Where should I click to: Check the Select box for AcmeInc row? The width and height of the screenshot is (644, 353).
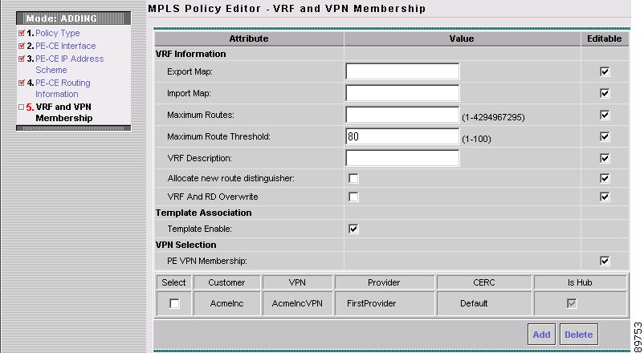coord(174,303)
